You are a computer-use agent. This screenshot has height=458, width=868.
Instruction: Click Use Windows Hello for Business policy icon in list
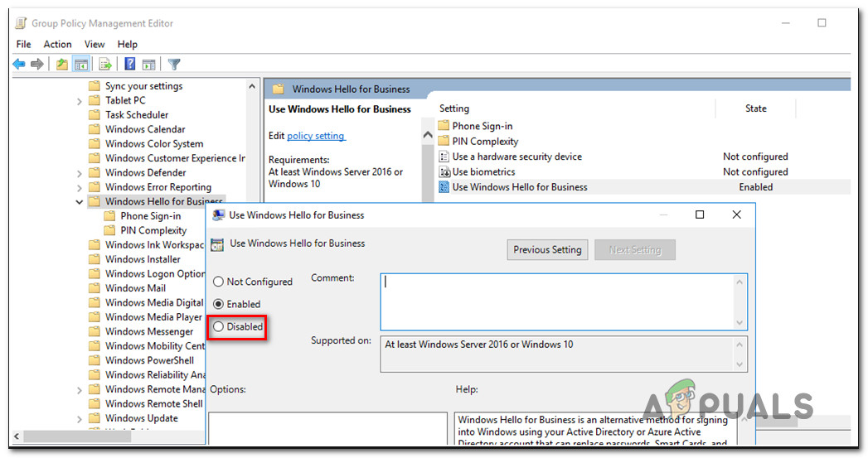click(x=444, y=187)
